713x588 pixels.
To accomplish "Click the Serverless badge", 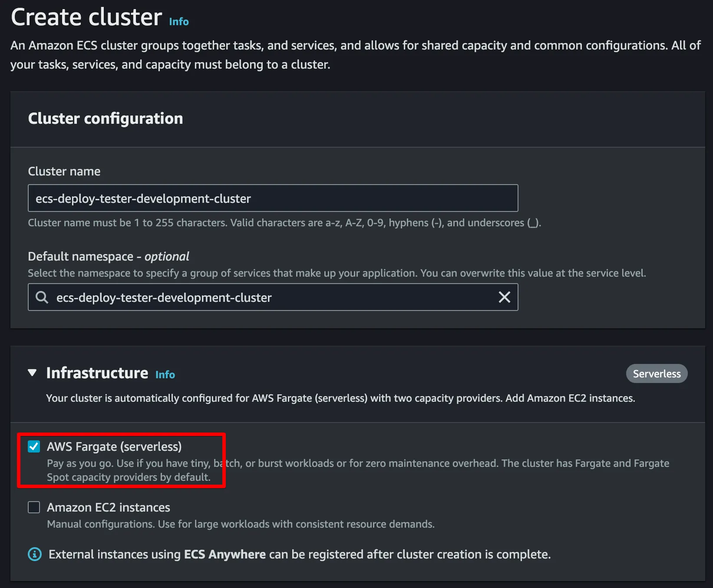I will [x=657, y=374].
